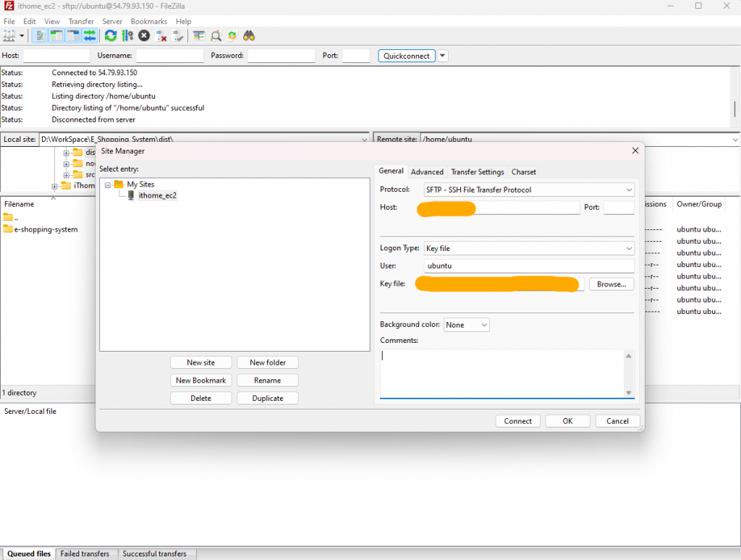The width and height of the screenshot is (741, 560).
Task: Cancel the current operation icon
Action: (144, 36)
